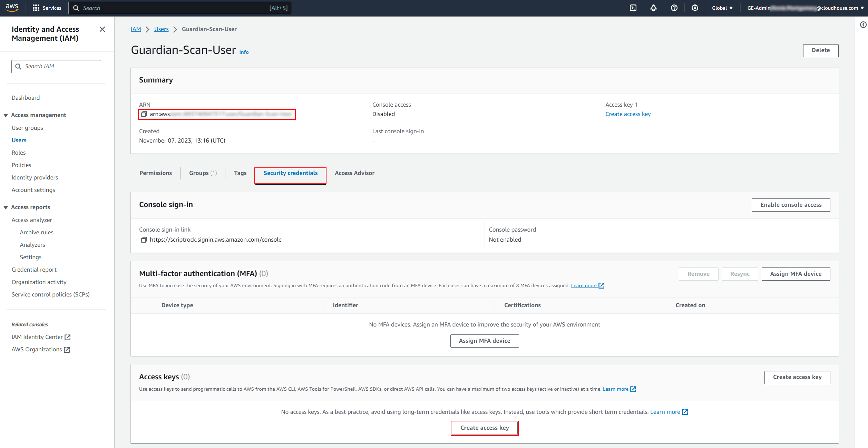Open the Users breadcrumb link
This screenshot has width=868, height=448.
[161, 29]
